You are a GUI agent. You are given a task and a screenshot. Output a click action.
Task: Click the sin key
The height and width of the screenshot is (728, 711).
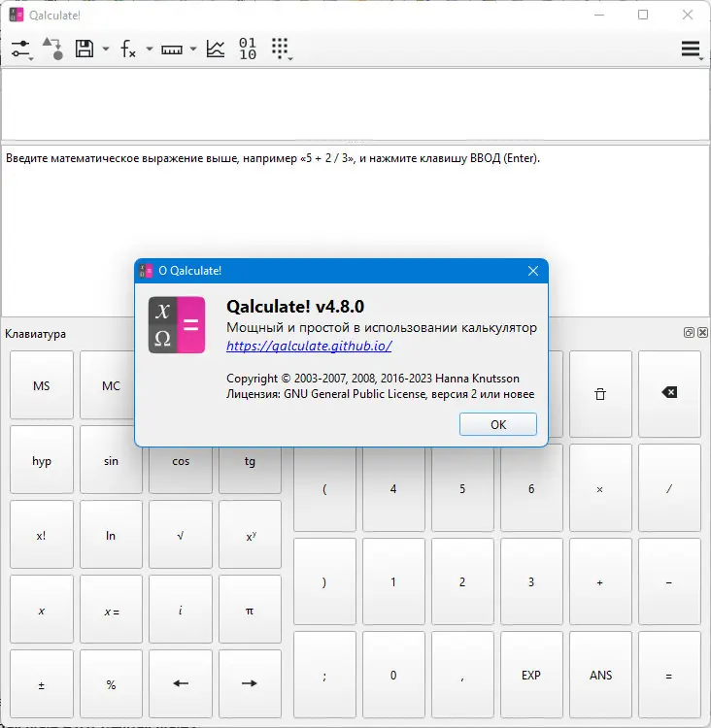(x=111, y=460)
